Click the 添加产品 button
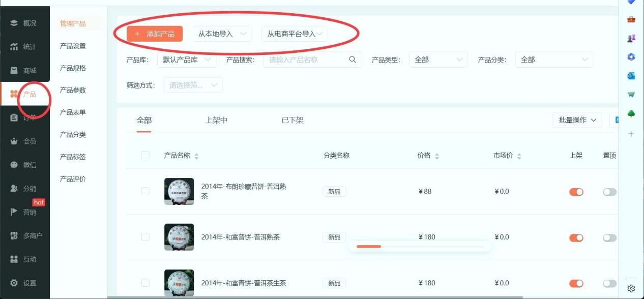 (x=155, y=34)
